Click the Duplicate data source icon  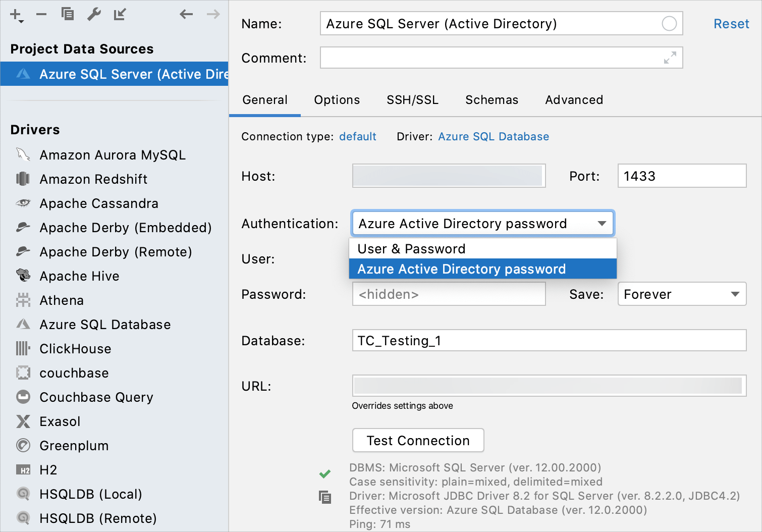(67, 14)
